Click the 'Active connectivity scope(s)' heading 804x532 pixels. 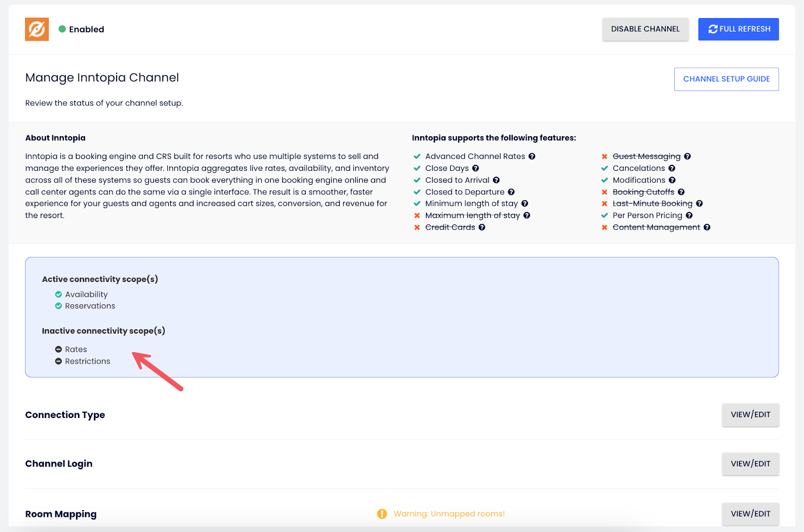100,279
